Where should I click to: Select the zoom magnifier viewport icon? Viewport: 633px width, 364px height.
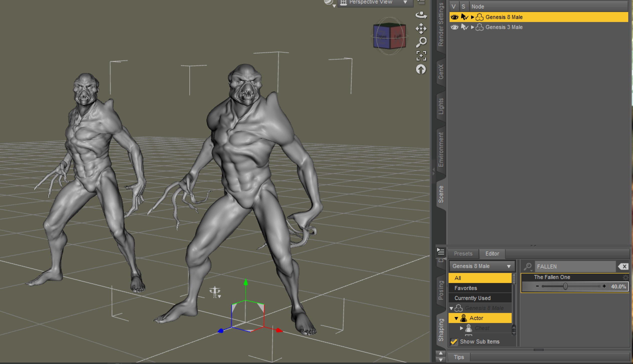click(x=421, y=42)
